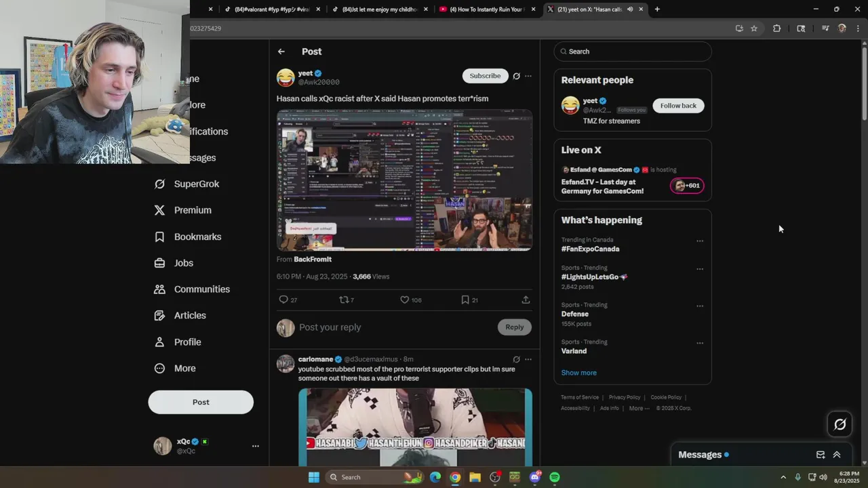Open the BackFromIt source link

click(313, 260)
